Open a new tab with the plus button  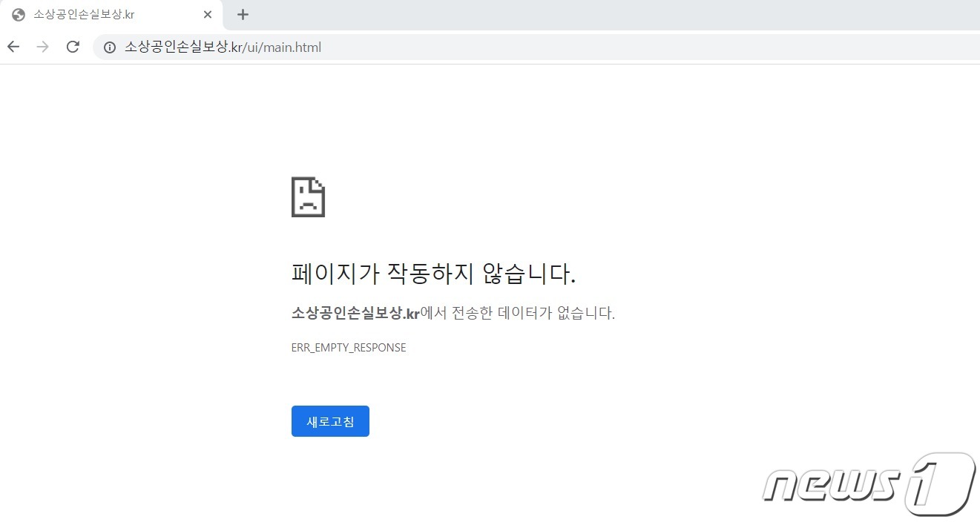(243, 15)
